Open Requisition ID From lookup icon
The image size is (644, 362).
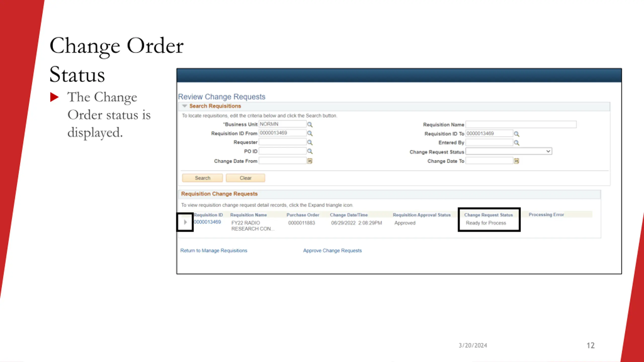pos(310,133)
